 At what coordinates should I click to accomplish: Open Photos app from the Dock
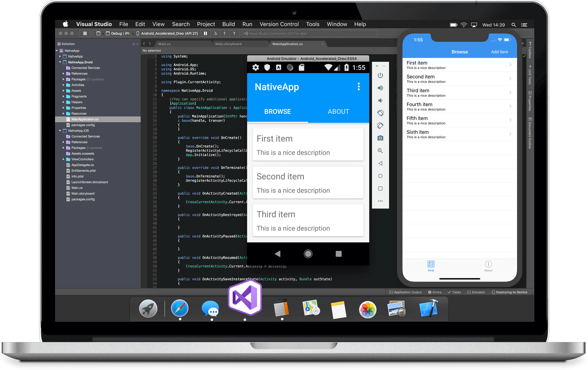click(367, 309)
